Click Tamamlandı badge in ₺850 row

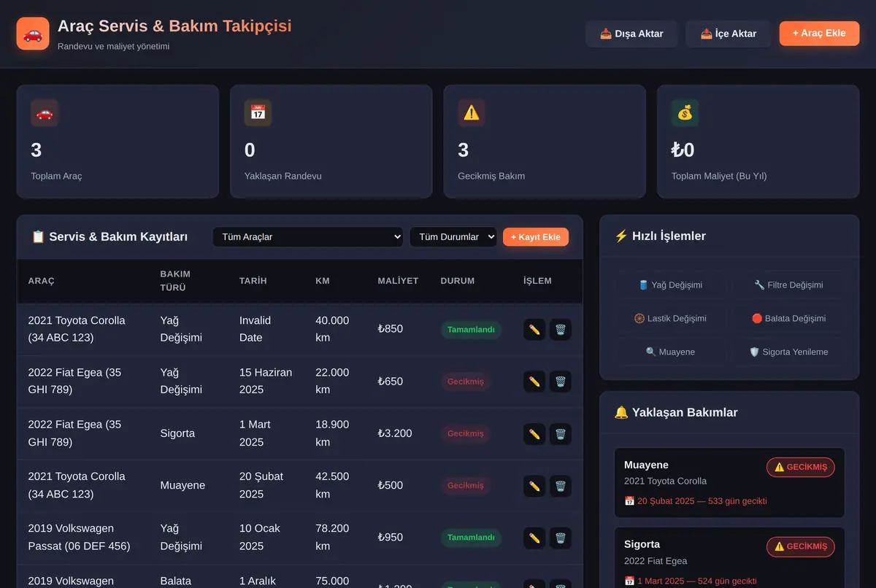(471, 330)
